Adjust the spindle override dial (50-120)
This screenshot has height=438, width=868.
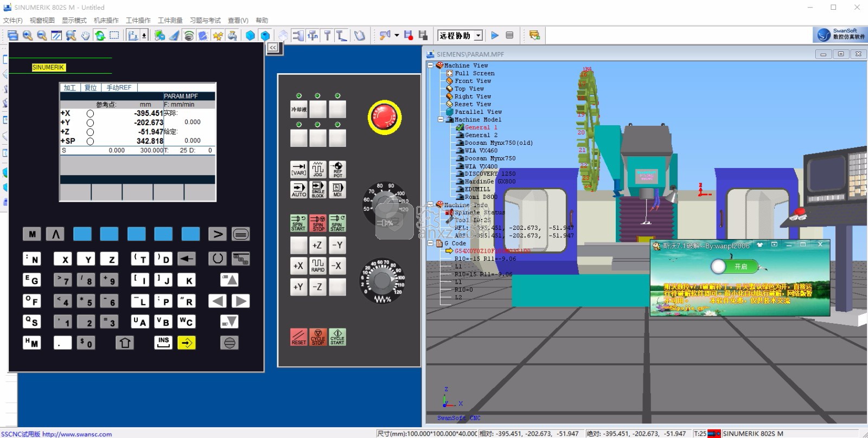(386, 205)
